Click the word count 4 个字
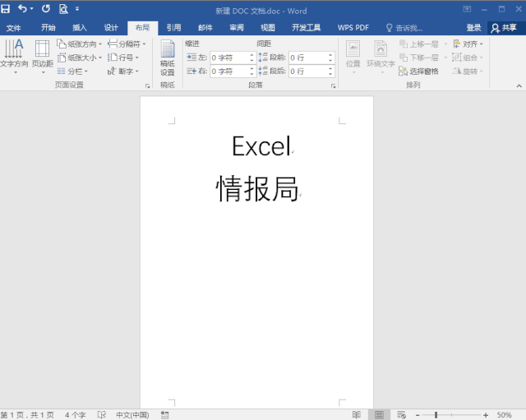The height and width of the screenshot is (420, 526). click(x=75, y=415)
